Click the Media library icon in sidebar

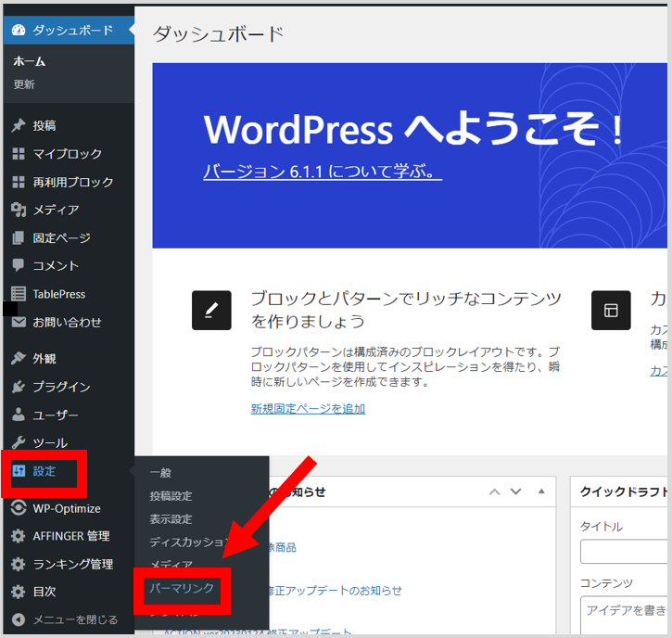tap(19, 210)
